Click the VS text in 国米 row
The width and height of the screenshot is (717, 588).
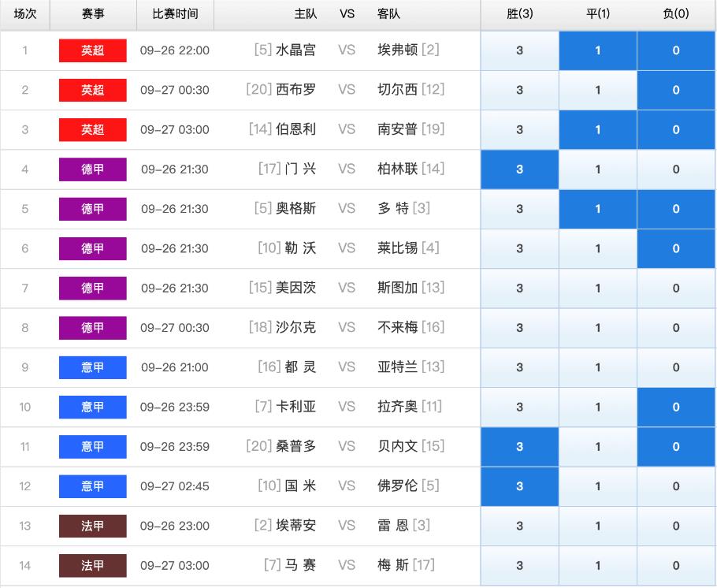click(347, 486)
